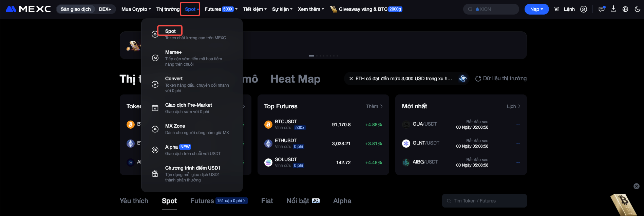The height and width of the screenshot is (216, 644).
Task: Select Convert from the Spot menu
Action: pos(174,79)
